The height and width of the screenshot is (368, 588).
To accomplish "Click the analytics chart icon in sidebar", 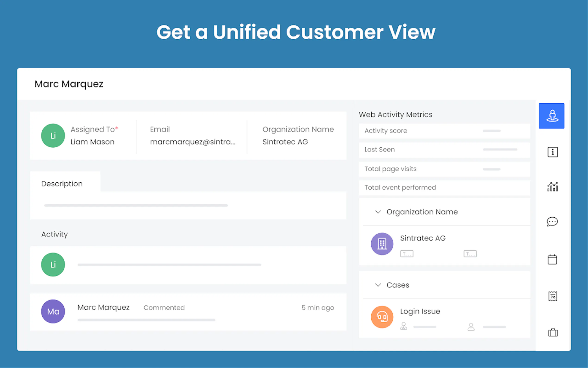I will pos(553,187).
